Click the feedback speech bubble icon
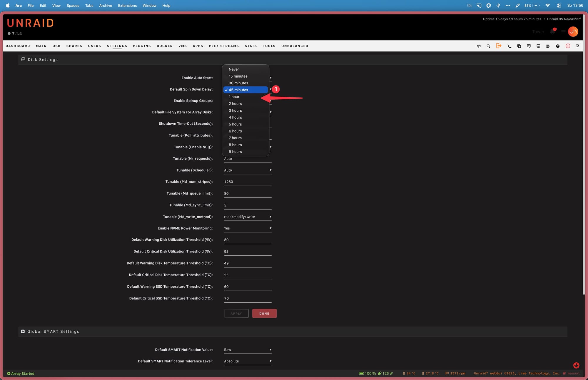 pos(529,46)
